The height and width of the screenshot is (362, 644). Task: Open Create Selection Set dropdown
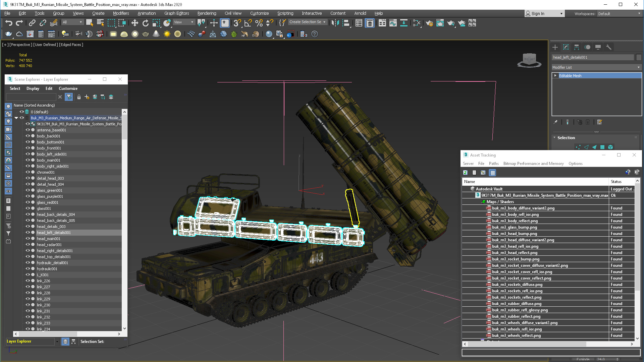tap(308, 22)
